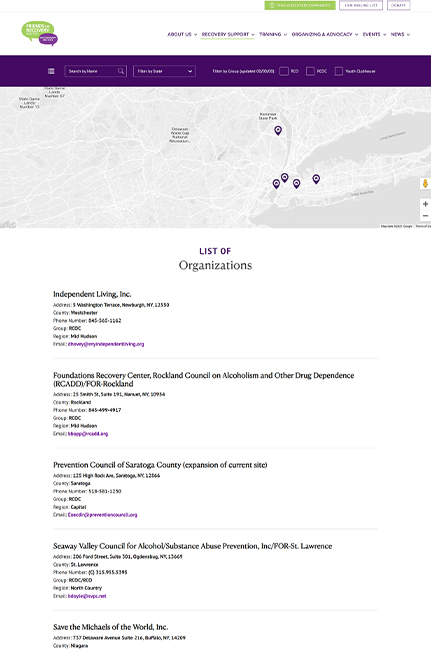
Task: Enable the RCOC group filter checkbox
Action: [x=310, y=71]
